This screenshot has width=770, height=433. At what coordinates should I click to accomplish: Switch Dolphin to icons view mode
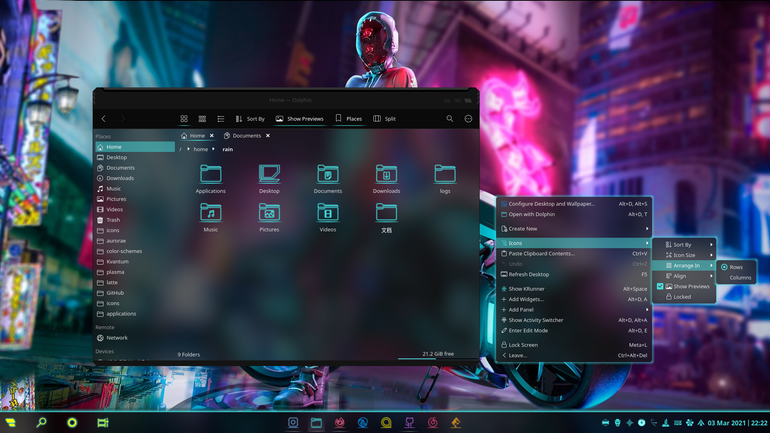[x=184, y=119]
